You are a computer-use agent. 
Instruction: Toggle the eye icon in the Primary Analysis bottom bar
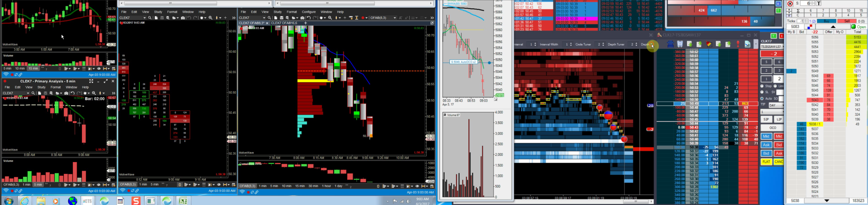99,185
